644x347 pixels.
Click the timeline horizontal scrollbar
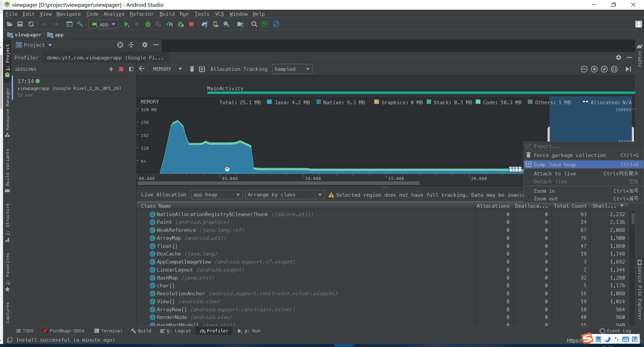(x=279, y=183)
